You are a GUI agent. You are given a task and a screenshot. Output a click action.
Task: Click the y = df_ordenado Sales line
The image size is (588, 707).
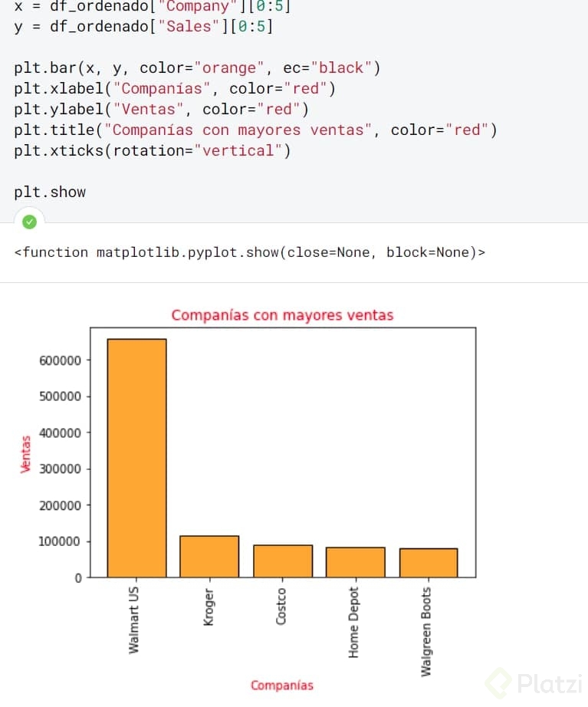143,27
